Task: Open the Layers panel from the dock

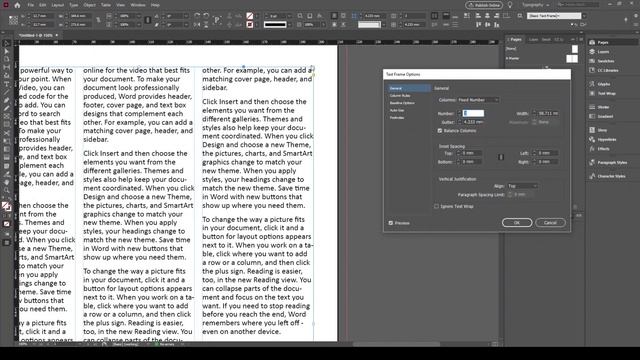Action: click(x=602, y=52)
